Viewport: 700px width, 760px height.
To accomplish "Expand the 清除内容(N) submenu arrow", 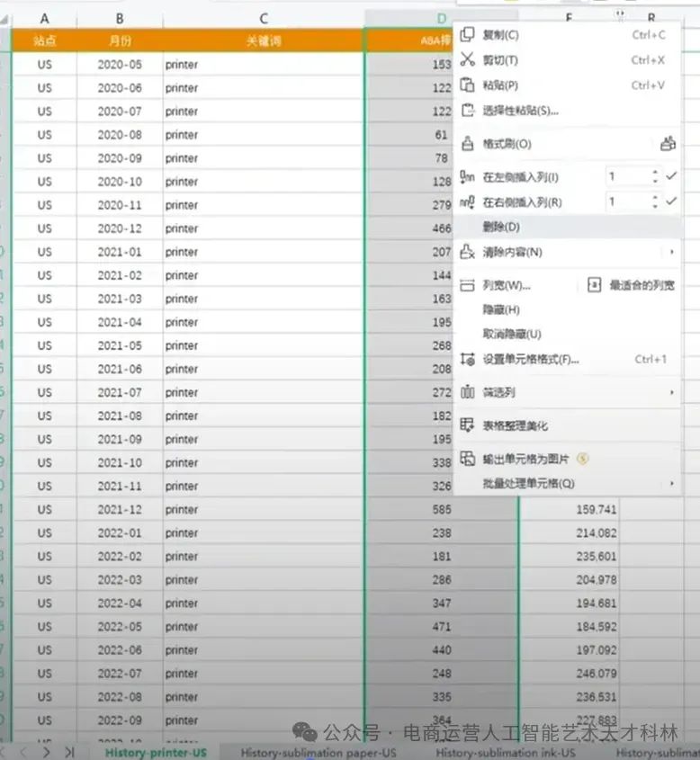I will [x=671, y=252].
